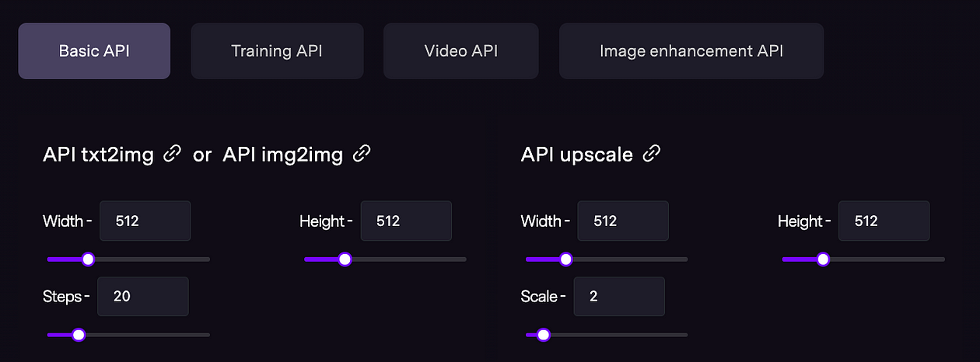Click the upscale Width slider handle
Viewport: 980px width, 362px height.
pos(566,259)
